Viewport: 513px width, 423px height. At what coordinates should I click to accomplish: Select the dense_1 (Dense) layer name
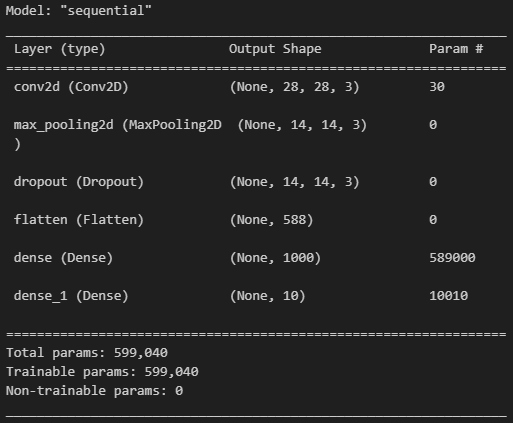pos(71,296)
